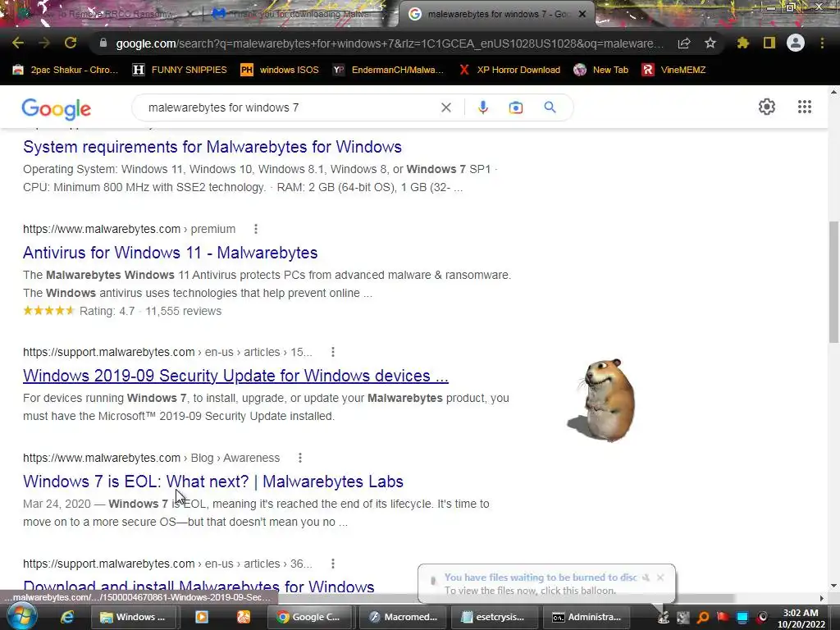Click the vertical page scrollbar thumb

(833, 282)
